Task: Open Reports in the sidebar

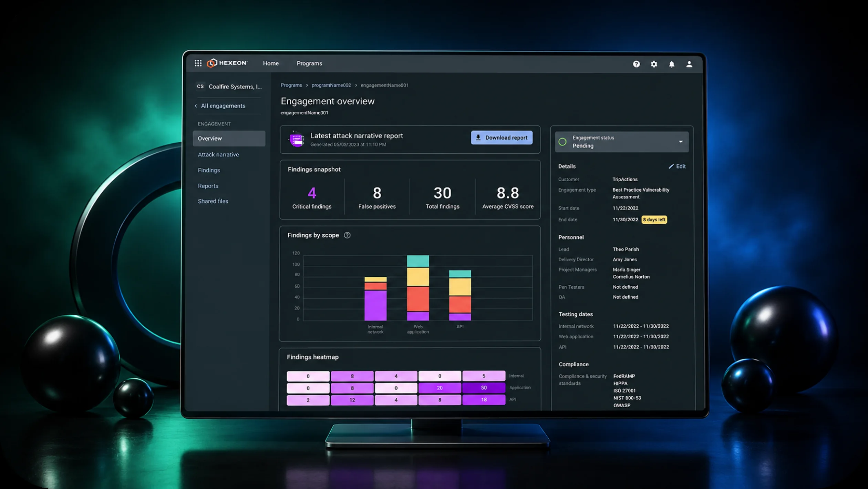Action: [208, 186]
